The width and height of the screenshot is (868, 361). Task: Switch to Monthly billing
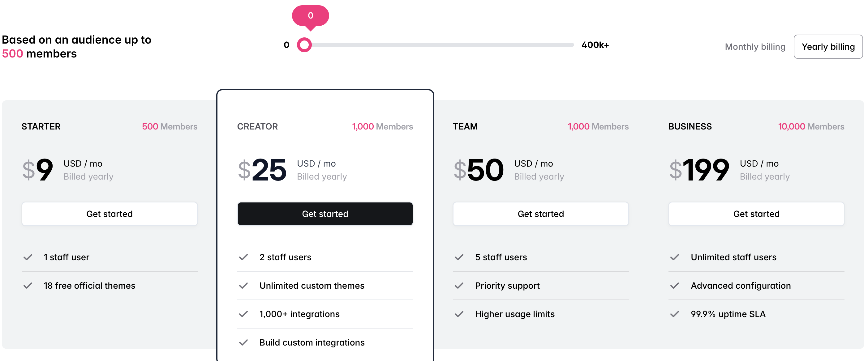755,47
